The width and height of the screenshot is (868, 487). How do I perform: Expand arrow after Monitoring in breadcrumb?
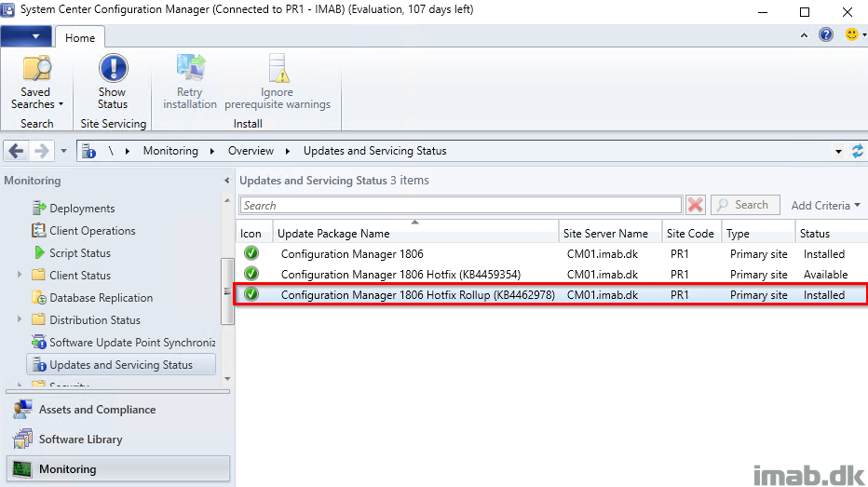[x=212, y=151]
